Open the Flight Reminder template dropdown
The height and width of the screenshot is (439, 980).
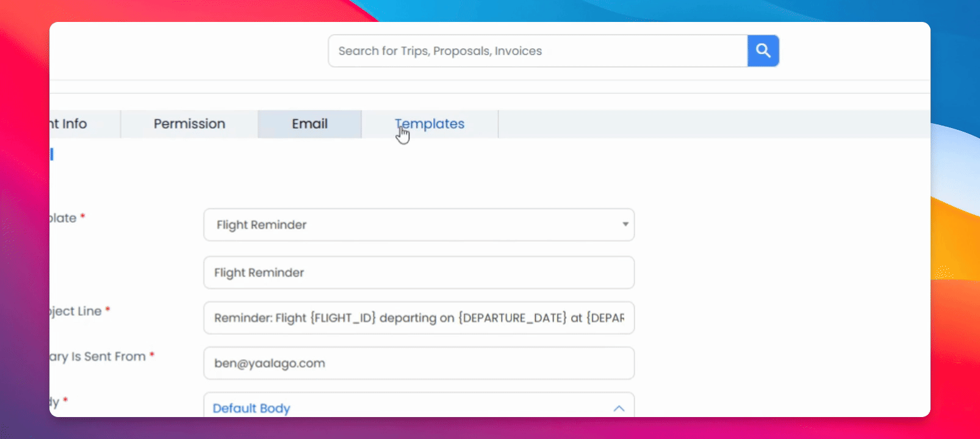click(419, 224)
